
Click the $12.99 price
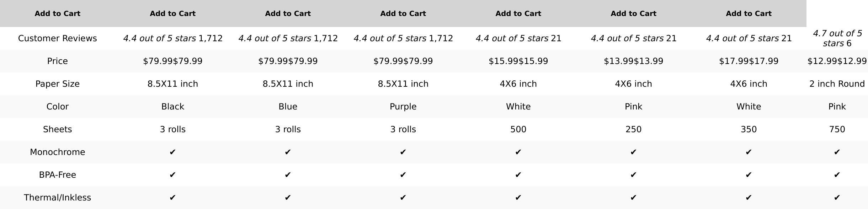837,61
